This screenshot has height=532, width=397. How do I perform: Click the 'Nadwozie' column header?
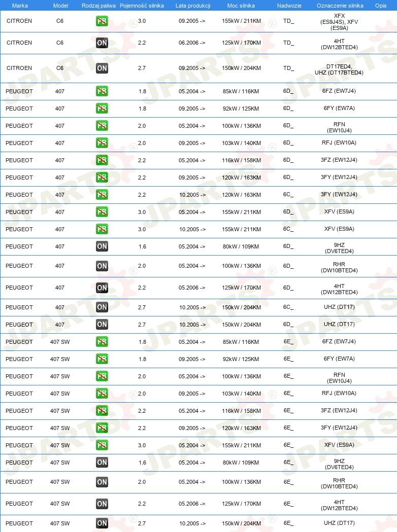tap(289, 6)
